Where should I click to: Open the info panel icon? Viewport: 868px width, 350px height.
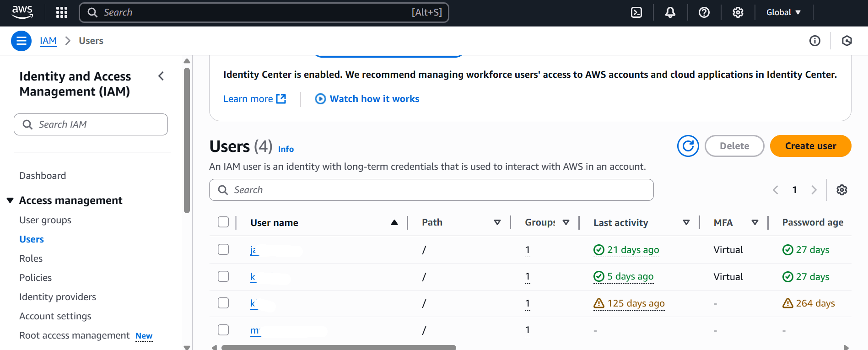815,41
